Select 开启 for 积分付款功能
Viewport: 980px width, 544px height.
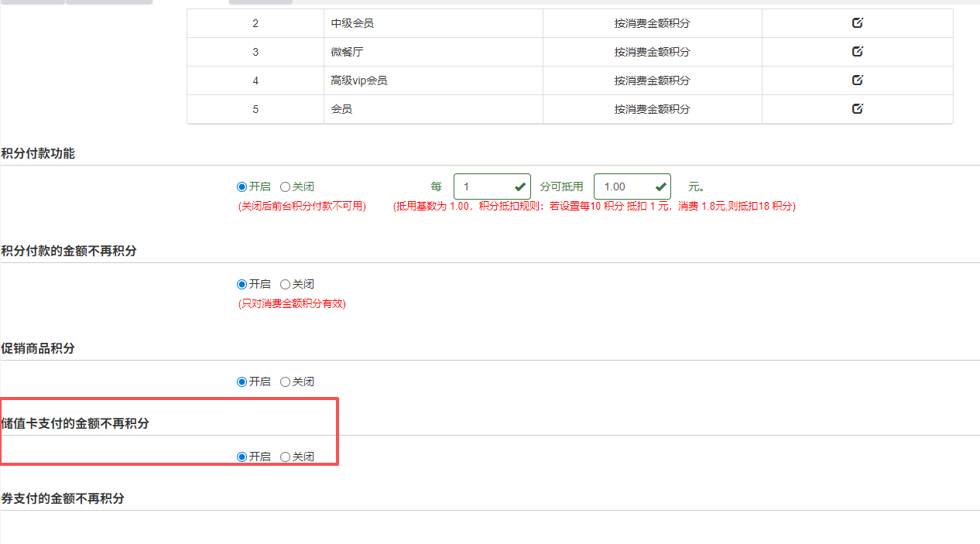tap(242, 187)
